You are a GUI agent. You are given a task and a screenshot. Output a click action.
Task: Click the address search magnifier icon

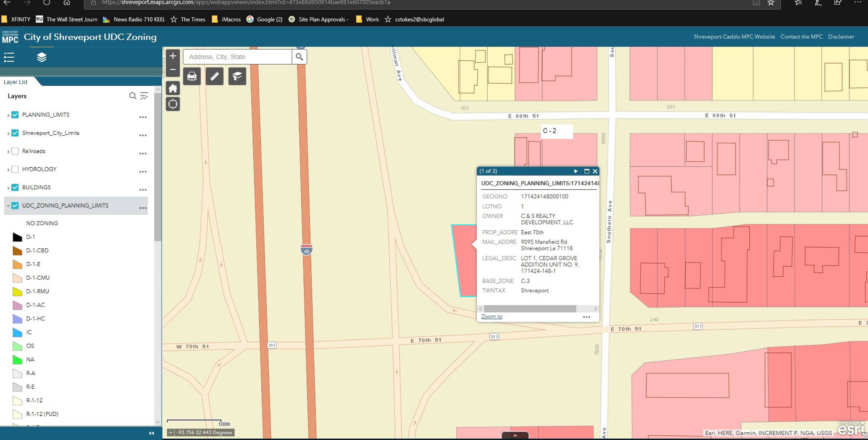pyautogui.click(x=299, y=57)
